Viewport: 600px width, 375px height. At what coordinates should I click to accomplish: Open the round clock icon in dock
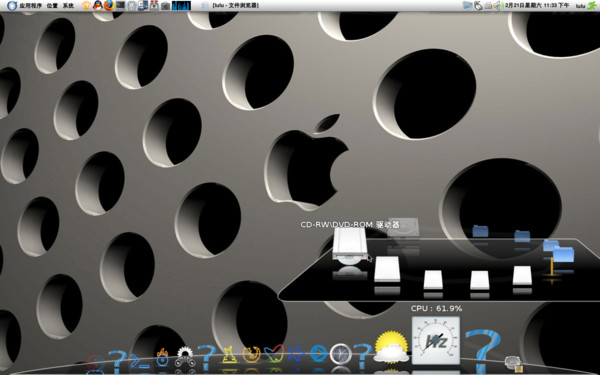point(341,354)
